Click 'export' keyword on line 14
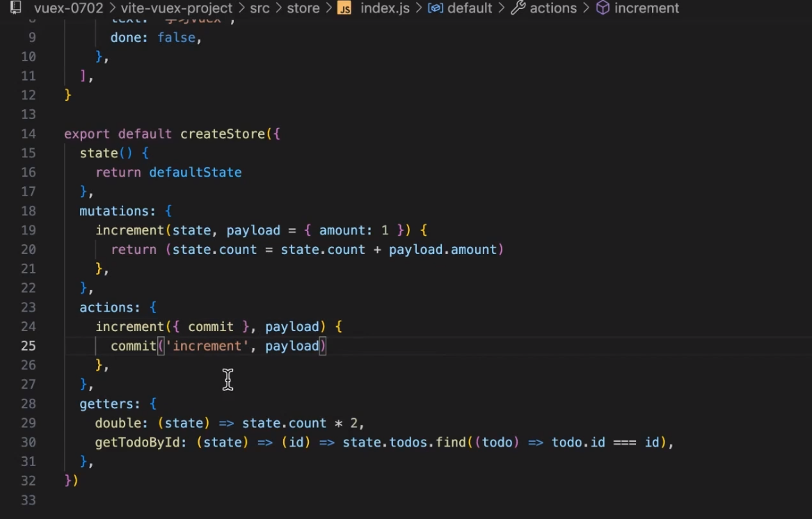The image size is (812, 519). coord(87,134)
